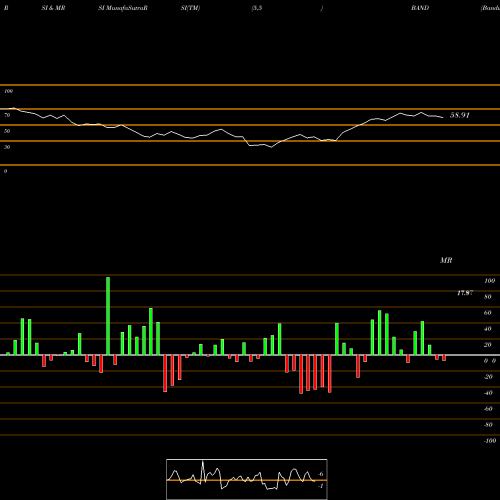Viewport: 500px width, 500px height.
Task: Click the 100 axis label on RSI panel
Action: (x=9, y=91)
